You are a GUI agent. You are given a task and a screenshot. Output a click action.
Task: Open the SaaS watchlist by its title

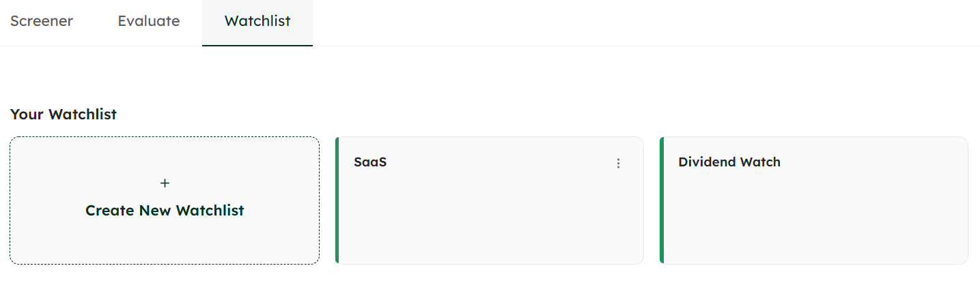[370, 162]
